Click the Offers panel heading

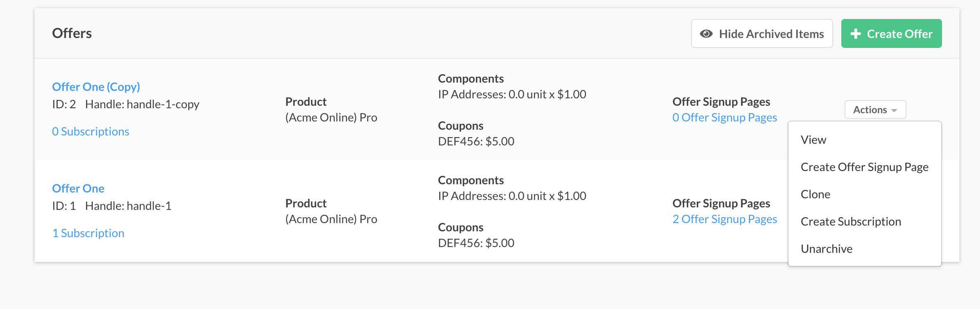[72, 33]
